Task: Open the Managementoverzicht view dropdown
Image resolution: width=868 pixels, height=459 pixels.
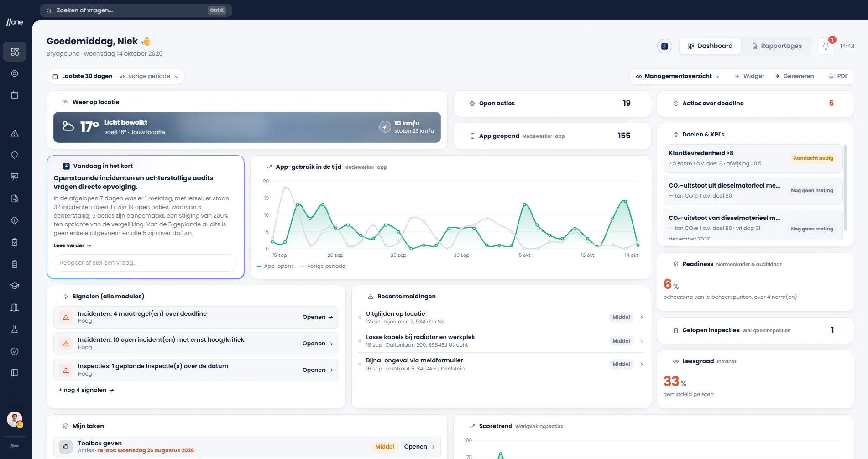Action: pyautogui.click(x=678, y=76)
